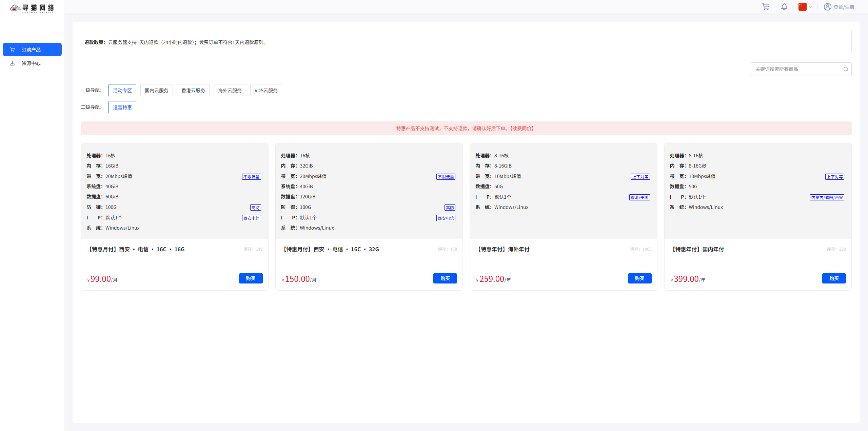
Task: Click download icon beside 资源中心
Action: 13,63
